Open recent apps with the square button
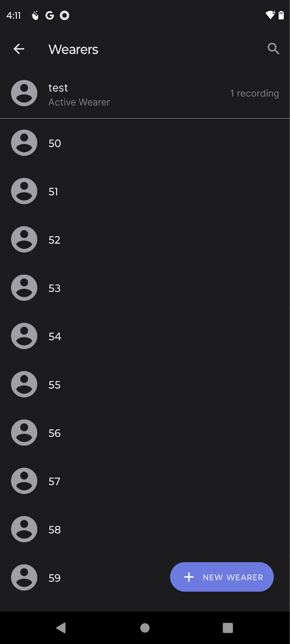The width and height of the screenshot is (290, 644). coord(228,628)
